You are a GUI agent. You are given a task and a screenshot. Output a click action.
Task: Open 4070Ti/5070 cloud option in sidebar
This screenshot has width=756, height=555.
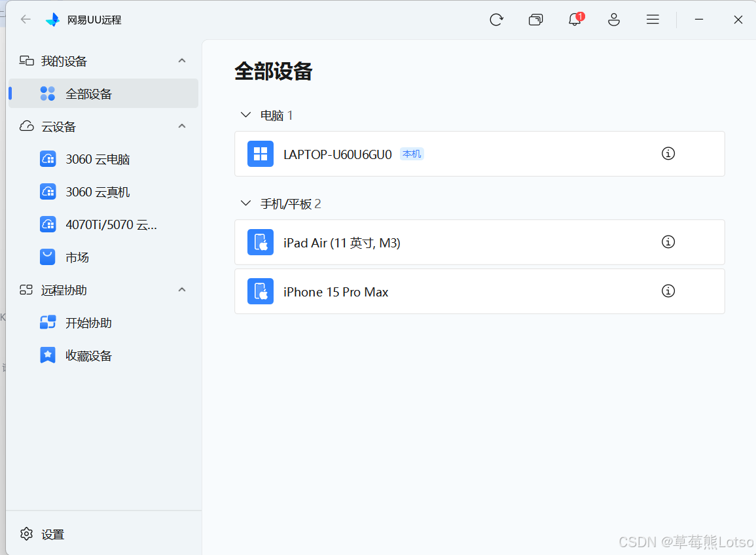103,224
